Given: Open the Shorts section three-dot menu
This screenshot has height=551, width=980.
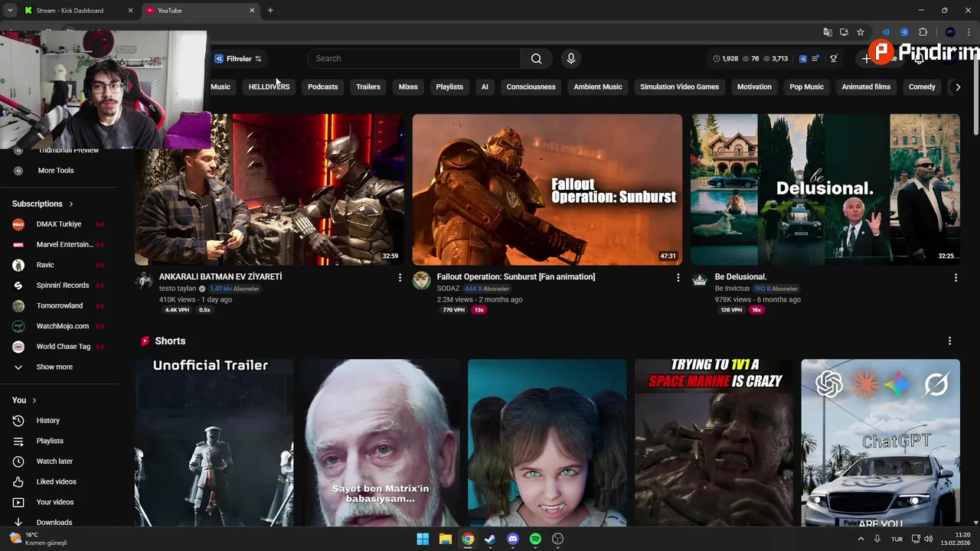Looking at the screenshot, I should pyautogui.click(x=949, y=341).
